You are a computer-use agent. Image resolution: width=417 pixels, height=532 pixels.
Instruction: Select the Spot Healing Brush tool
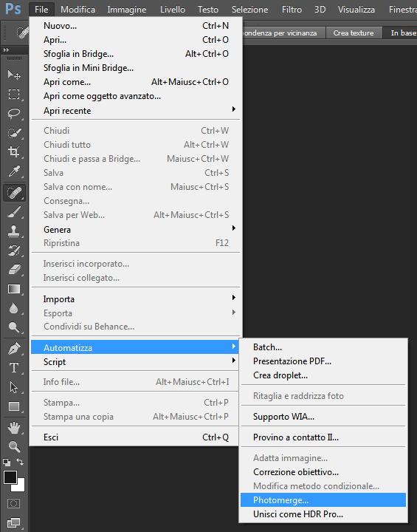14,192
